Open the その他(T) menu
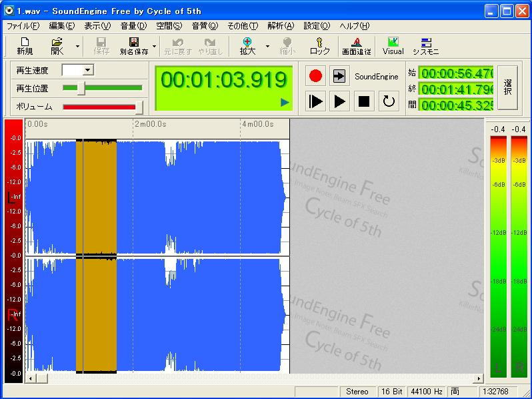Image resolution: width=532 pixels, height=399 pixels. (243, 26)
